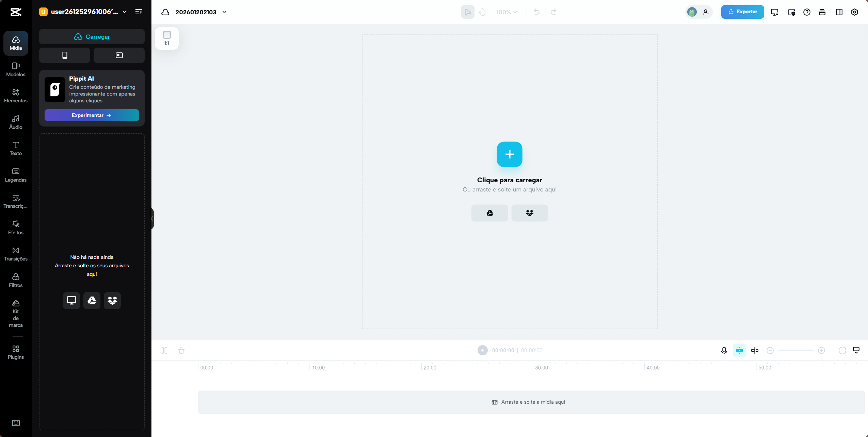Viewport: 868px width, 437px height.
Task: Open the Efeitos panel
Action: (16, 228)
